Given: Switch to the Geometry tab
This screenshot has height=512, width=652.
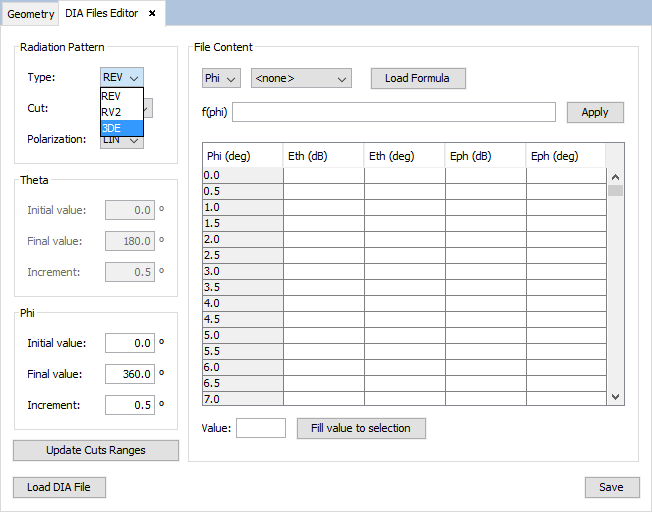Looking at the screenshot, I should tap(31, 14).
